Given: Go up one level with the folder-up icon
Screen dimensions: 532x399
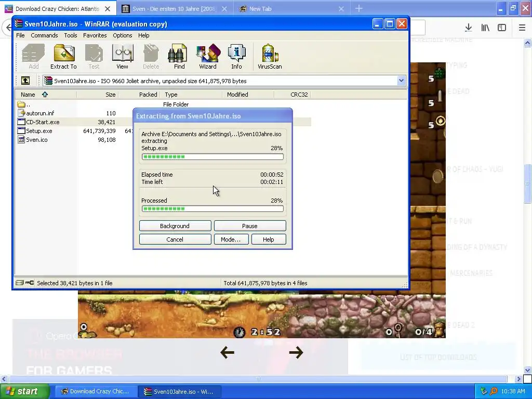Looking at the screenshot, I should point(25,81).
